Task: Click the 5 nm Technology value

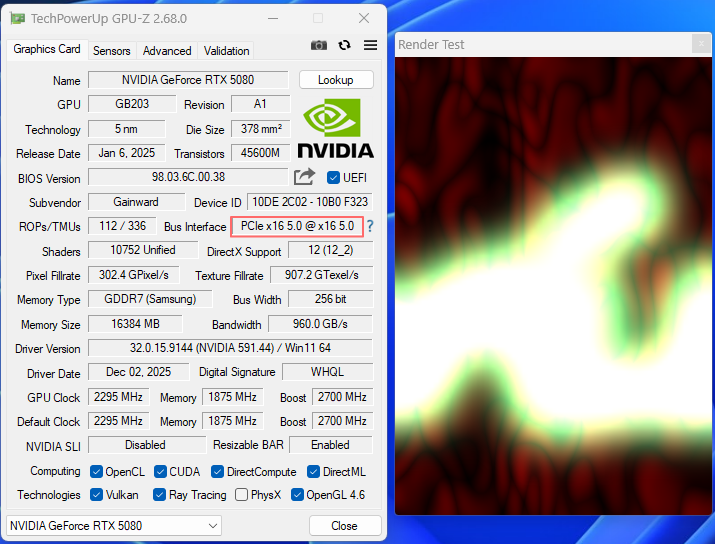Action: pos(126,129)
